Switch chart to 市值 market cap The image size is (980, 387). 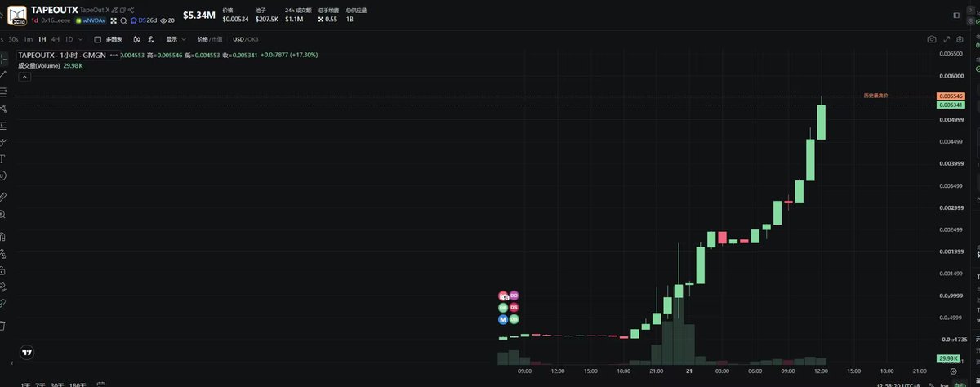(x=217, y=39)
